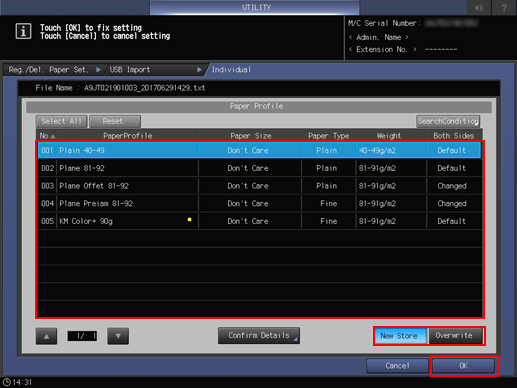Click Select All button

click(x=61, y=121)
